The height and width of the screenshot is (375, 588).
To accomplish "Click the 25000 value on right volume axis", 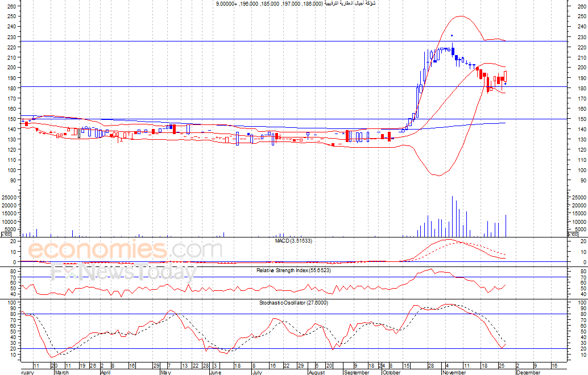I will [x=579, y=197].
